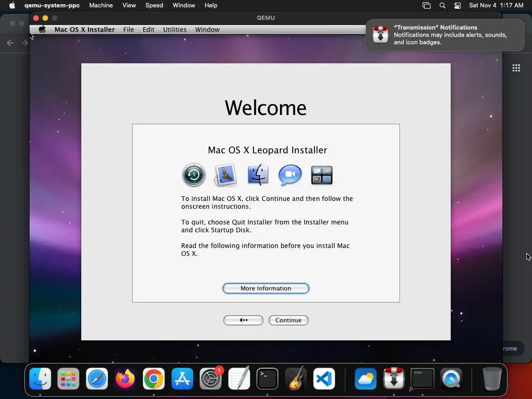
Task: Open the installer Edit menu
Action: (148, 30)
